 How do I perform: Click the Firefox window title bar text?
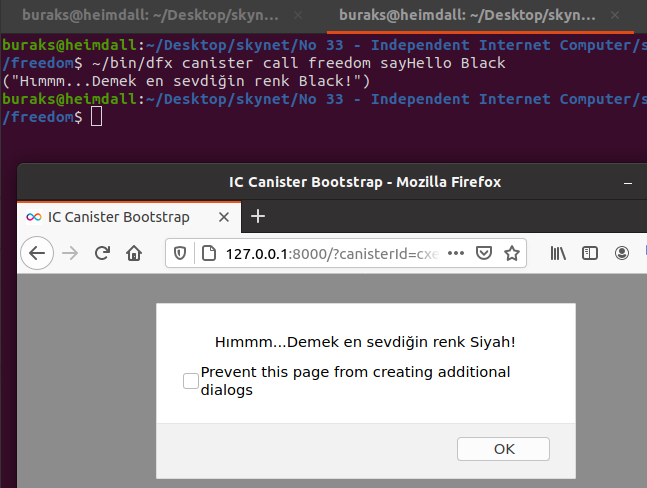(x=365, y=182)
